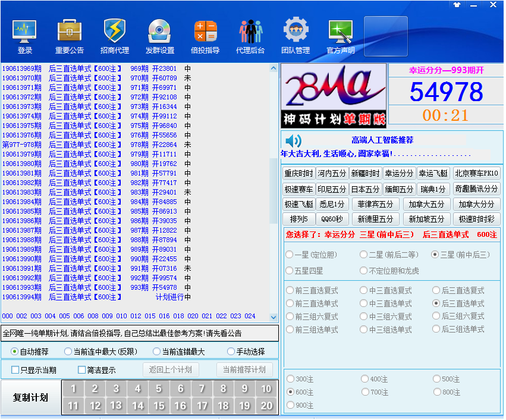Click number 15 in the number grid
Image resolution: width=506 pixels, height=420 pixels.
(x=159, y=406)
